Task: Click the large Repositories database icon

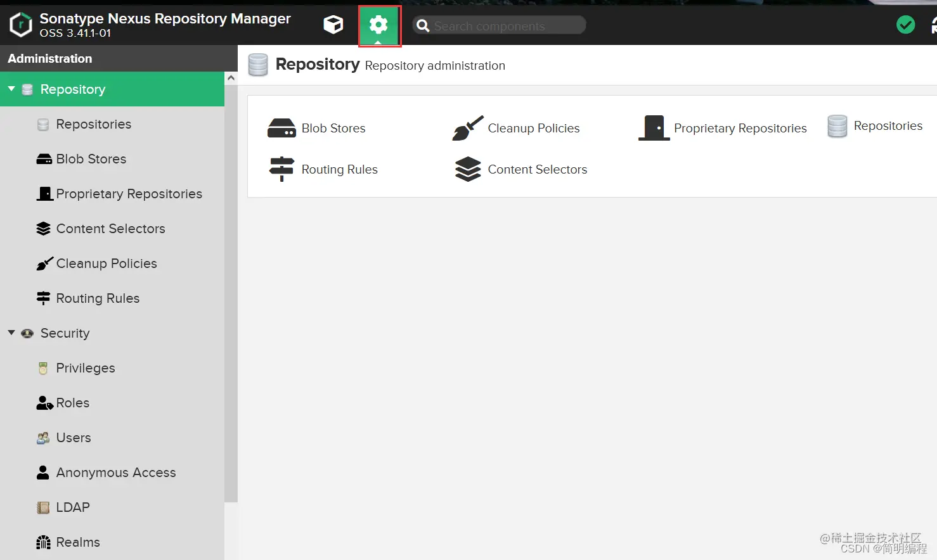Action: tap(837, 126)
